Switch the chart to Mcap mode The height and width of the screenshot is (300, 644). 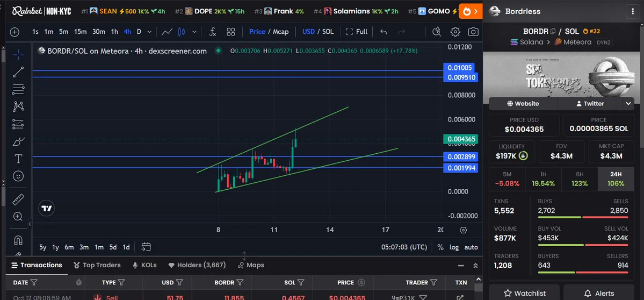click(281, 32)
